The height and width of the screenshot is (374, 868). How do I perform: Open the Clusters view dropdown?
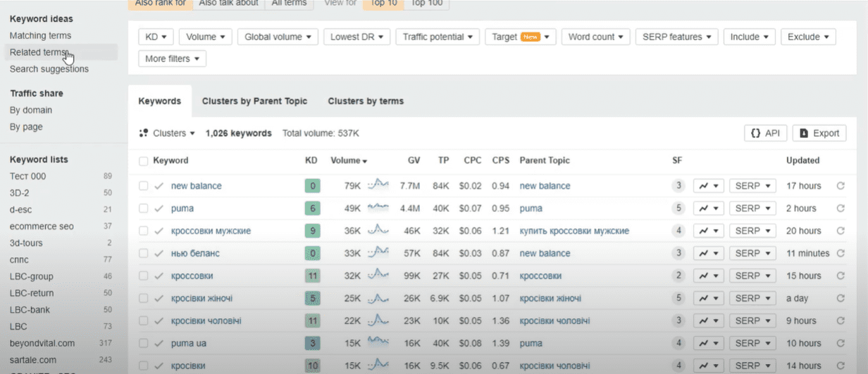tap(167, 133)
